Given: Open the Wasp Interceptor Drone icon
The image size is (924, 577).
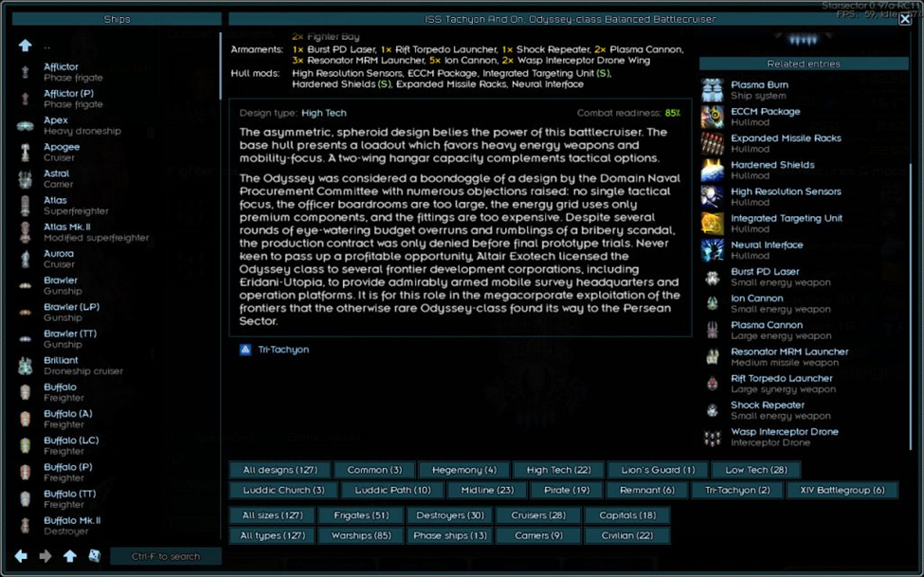Looking at the screenshot, I should coord(712,438).
